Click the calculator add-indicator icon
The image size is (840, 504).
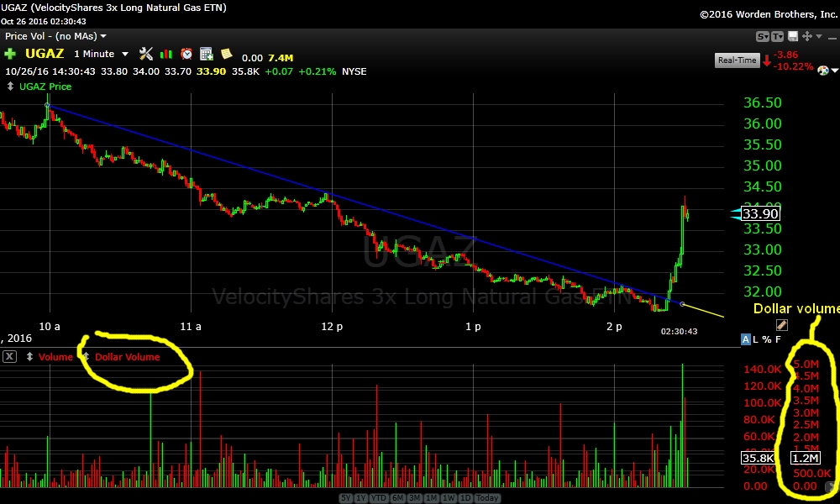click(x=207, y=54)
